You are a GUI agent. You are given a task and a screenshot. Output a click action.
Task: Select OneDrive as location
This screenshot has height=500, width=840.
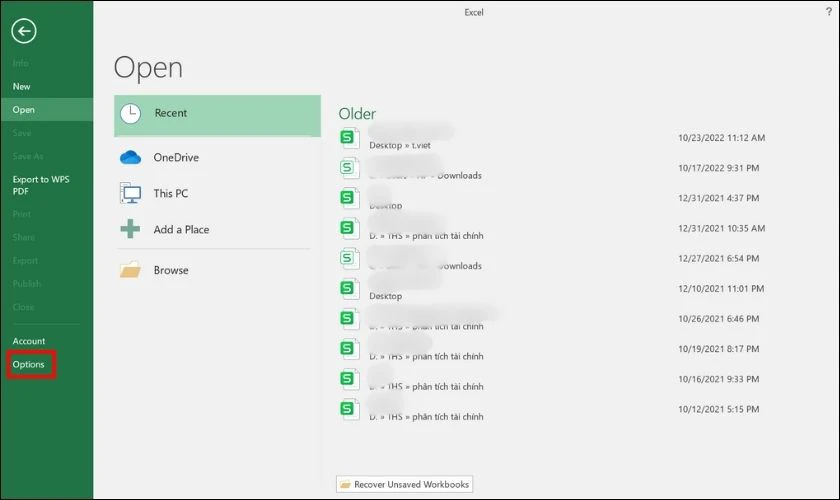click(176, 158)
